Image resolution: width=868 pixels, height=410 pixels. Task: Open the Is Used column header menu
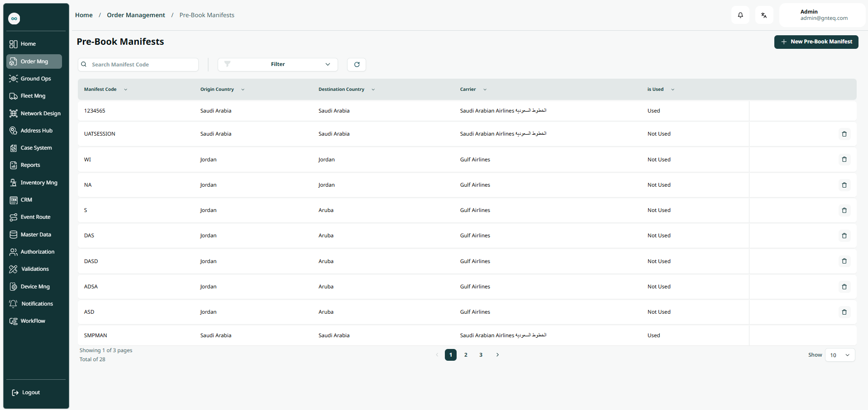coord(672,90)
